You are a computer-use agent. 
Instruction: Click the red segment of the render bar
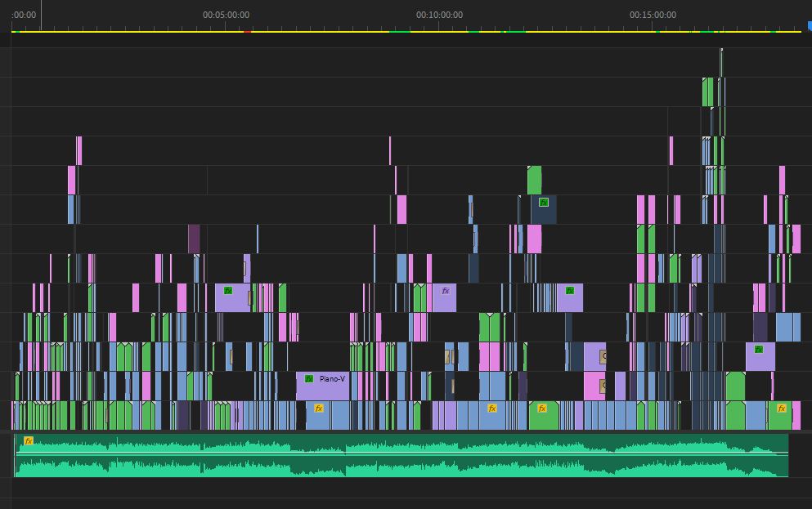pyautogui.click(x=248, y=32)
